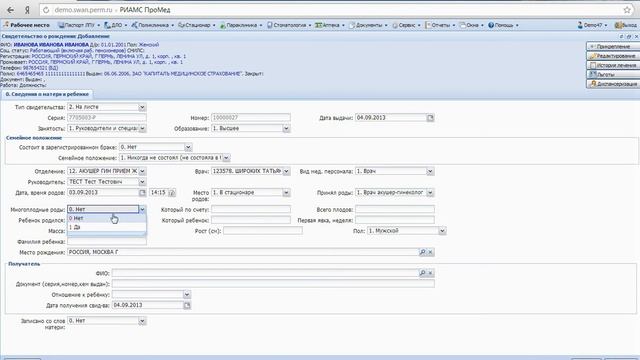Viewport: 640px width, 360px height.
Task: Open Стоматология menu
Action: click(x=289, y=25)
